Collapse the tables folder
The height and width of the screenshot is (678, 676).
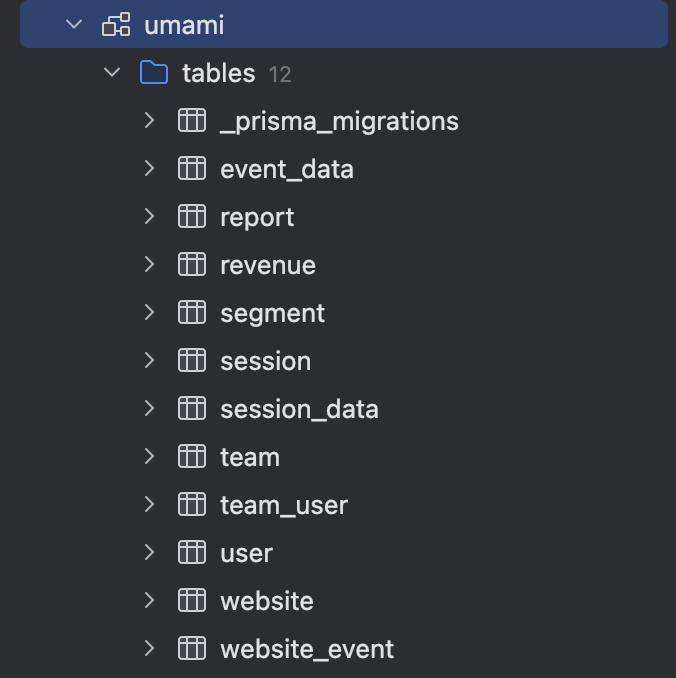[x=111, y=73]
